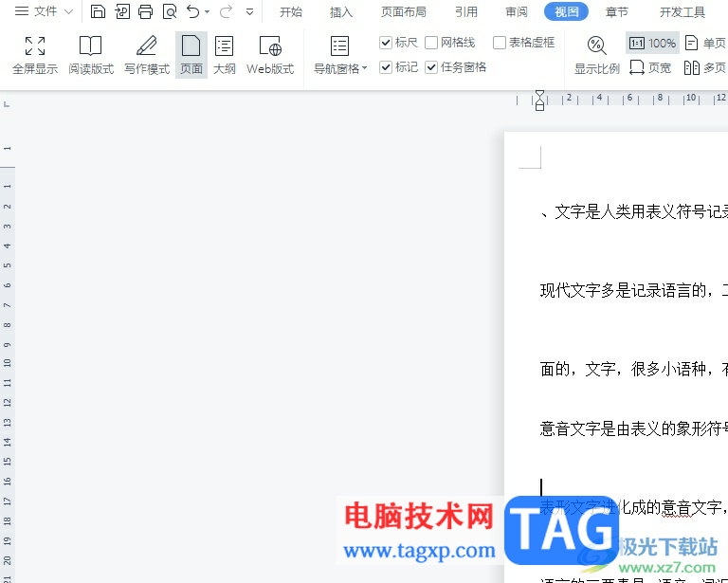Open 显示比例 zoom ratio dialog

click(597, 55)
